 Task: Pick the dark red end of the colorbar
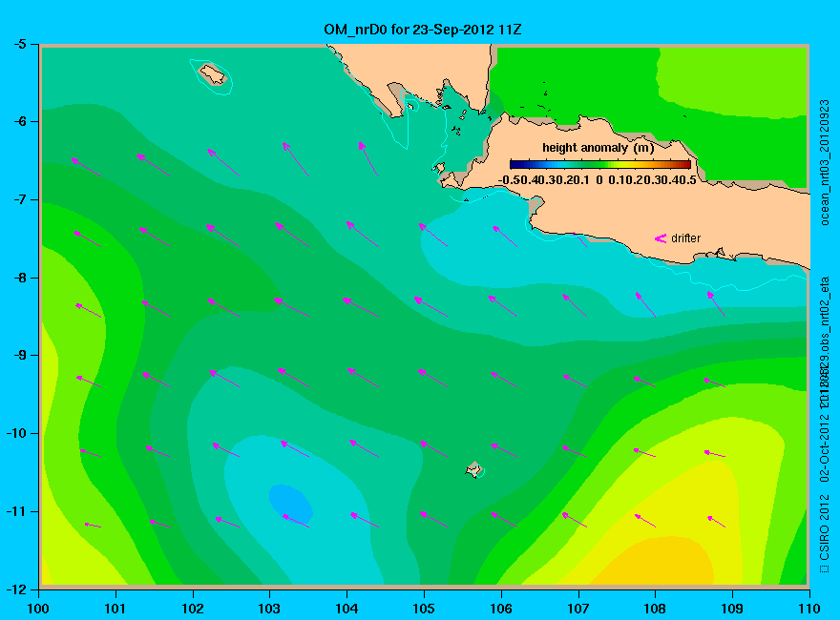[687, 164]
